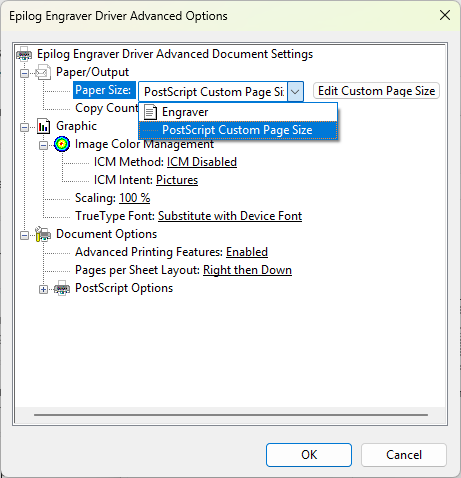This screenshot has height=478, width=461.
Task: Click the Document Options printer icon
Action: click(43, 234)
